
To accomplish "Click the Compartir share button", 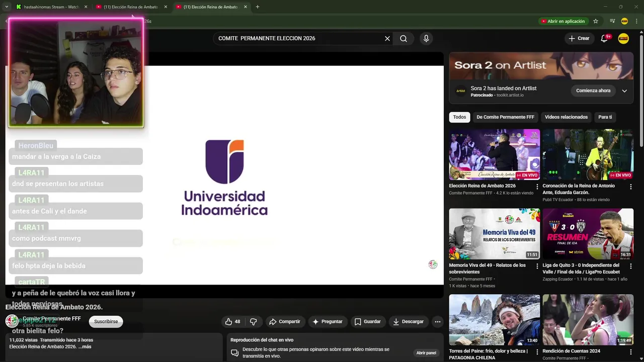I will (x=285, y=322).
